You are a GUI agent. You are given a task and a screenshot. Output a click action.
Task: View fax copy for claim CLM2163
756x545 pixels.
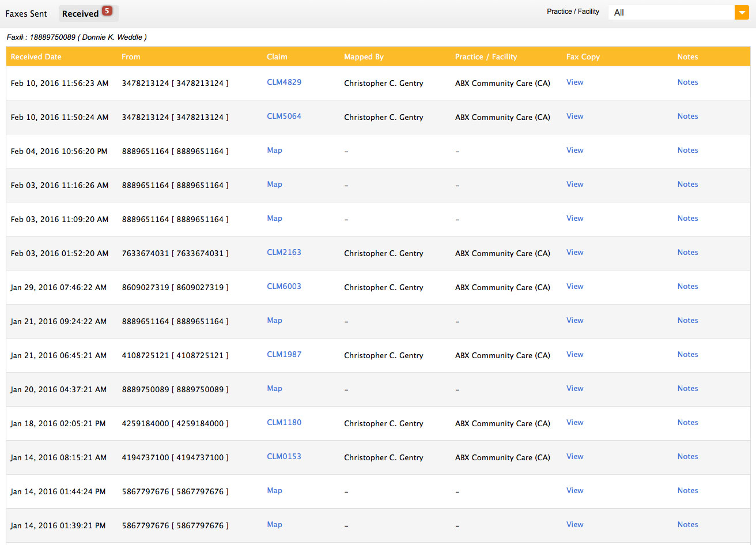click(x=574, y=253)
